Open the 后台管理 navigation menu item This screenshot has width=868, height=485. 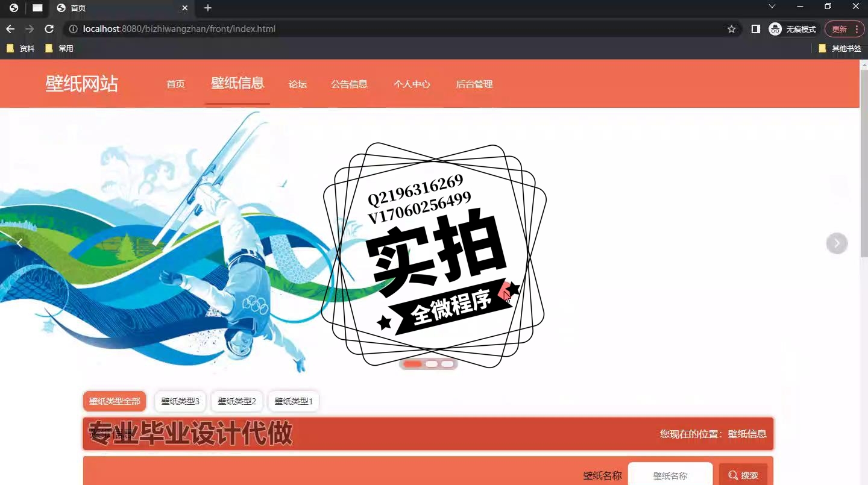point(474,84)
